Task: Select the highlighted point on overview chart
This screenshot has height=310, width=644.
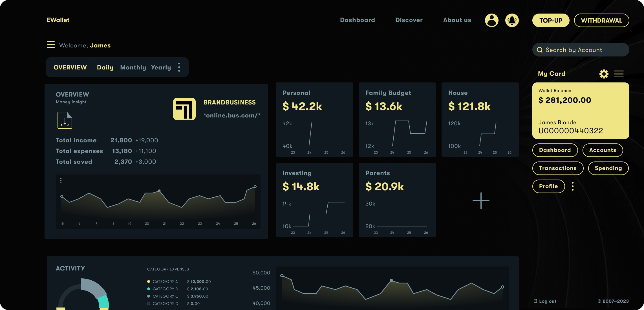Action: [x=159, y=191]
